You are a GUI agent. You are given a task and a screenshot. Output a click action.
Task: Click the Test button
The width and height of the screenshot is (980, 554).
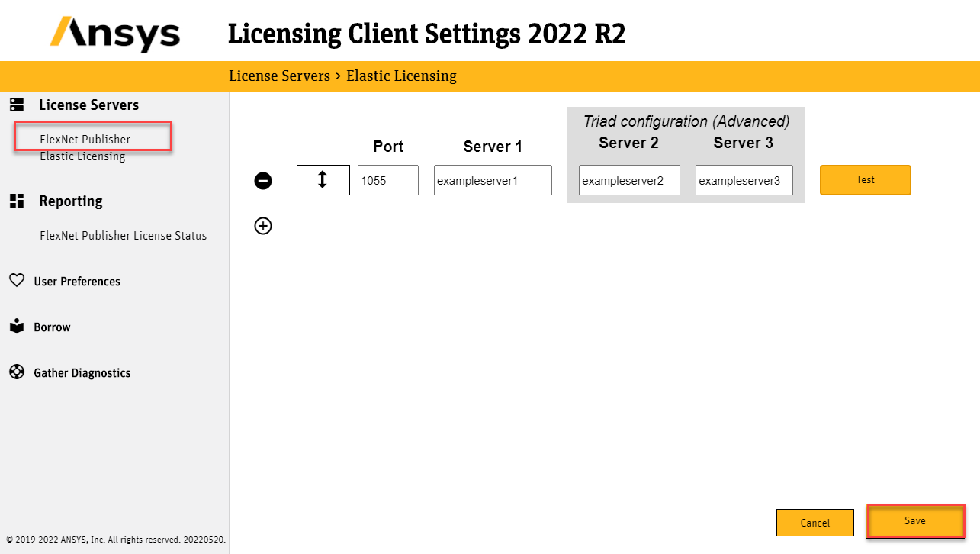866,180
